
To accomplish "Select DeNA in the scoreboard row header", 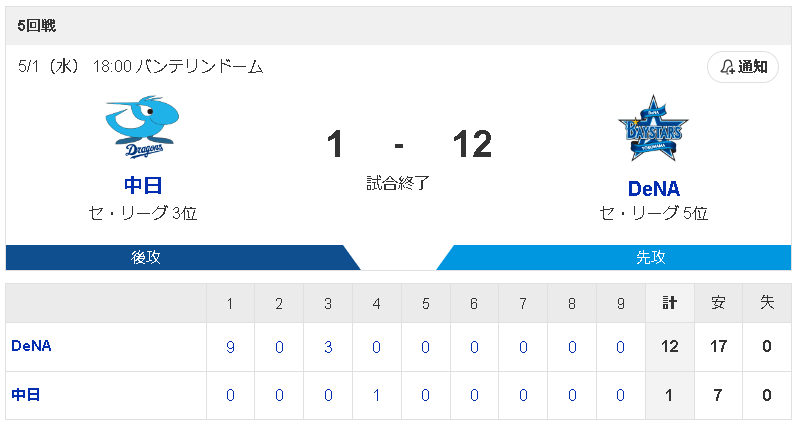I will coord(32,346).
